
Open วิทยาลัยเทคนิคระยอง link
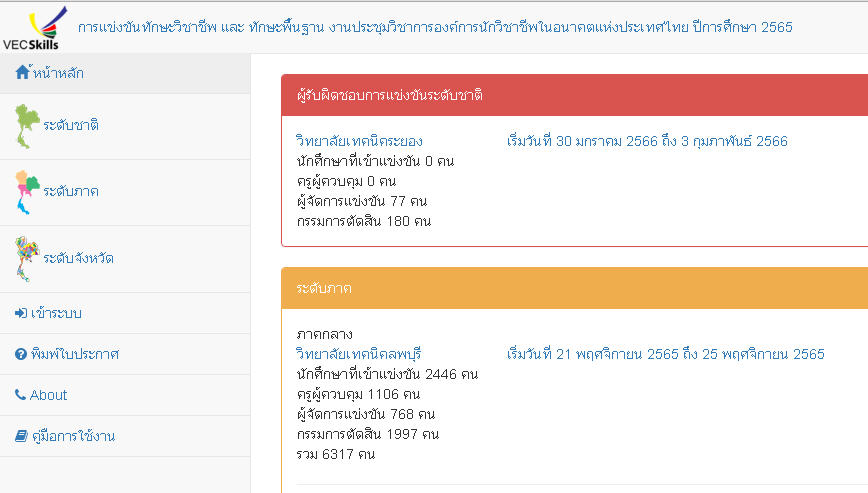[359, 141]
